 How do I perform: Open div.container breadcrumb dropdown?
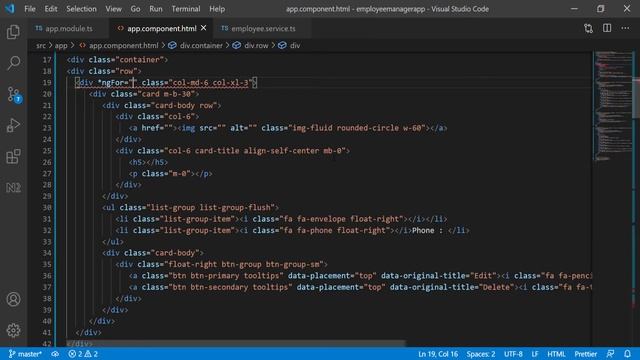(201, 45)
